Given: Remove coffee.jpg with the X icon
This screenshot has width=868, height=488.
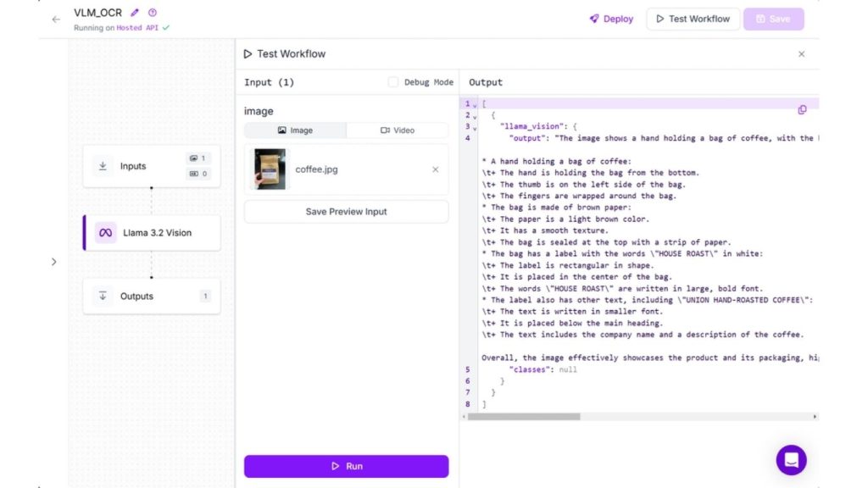Looking at the screenshot, I should 436,169.
